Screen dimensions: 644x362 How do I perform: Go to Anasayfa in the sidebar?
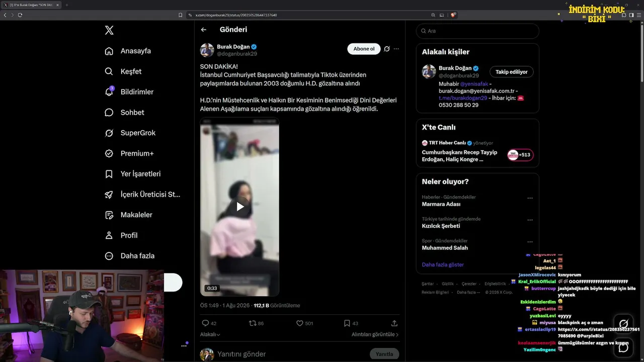click(128, 51)
